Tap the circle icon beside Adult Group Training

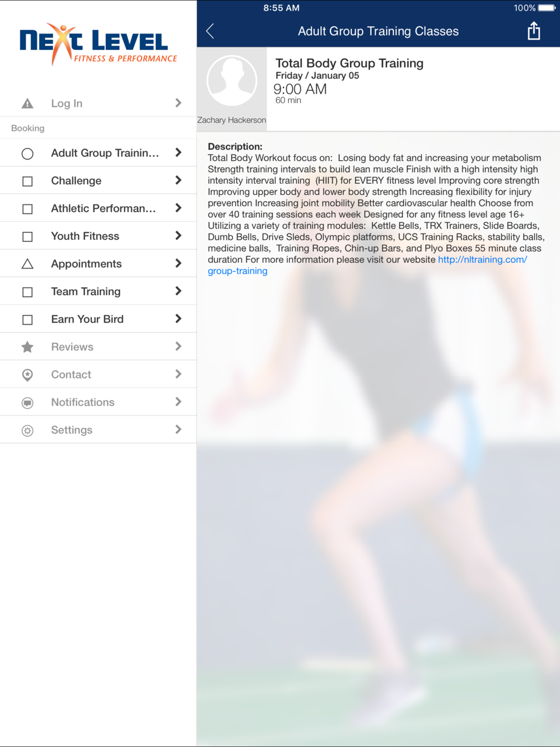coord(27,153)
